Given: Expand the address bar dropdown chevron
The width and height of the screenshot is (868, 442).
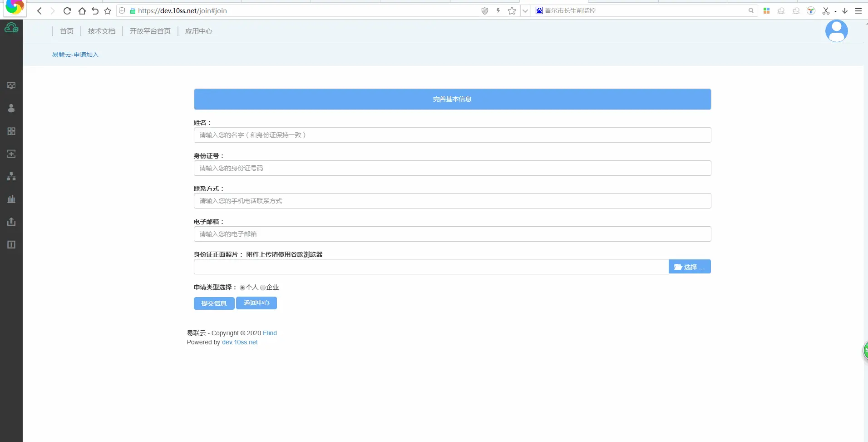Looking at the screenshot, I should (x=525, y=11).
